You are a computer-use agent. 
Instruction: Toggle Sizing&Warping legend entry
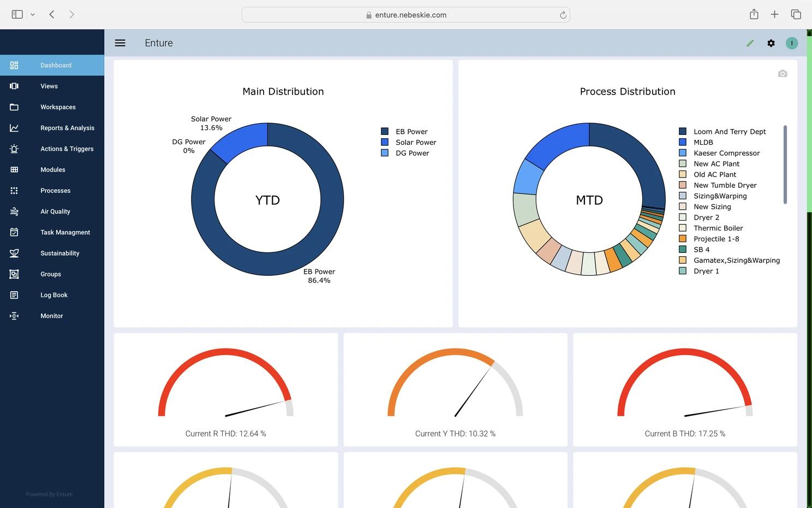point(713,196)
